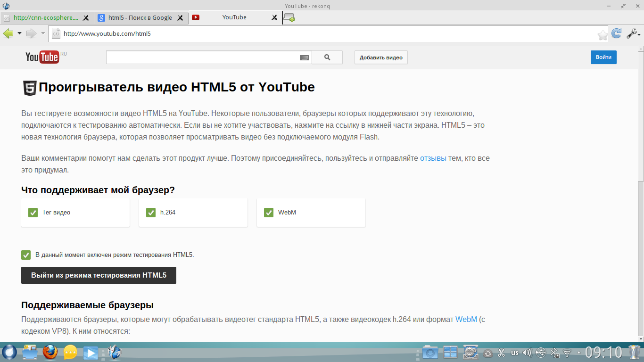Click the magnifier search button
This screenshot has height=362, width=644.
pyautogui.click(x=327, y=58)
